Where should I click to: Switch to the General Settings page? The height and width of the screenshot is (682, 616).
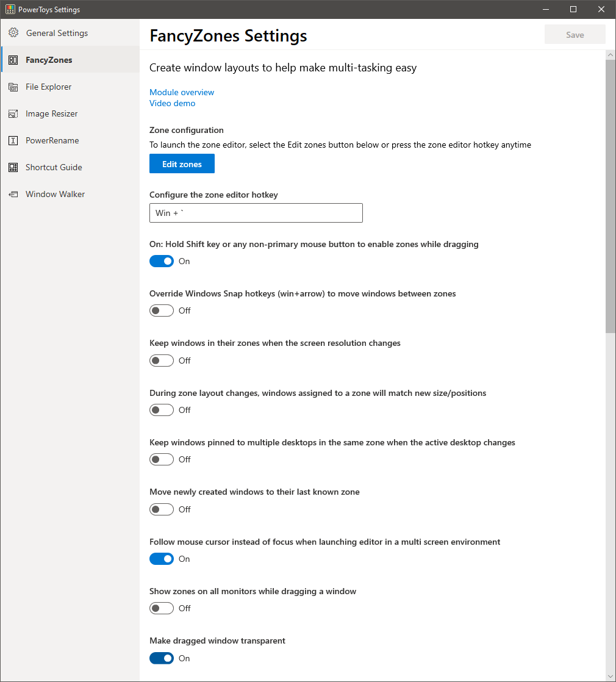coord(57,32)
